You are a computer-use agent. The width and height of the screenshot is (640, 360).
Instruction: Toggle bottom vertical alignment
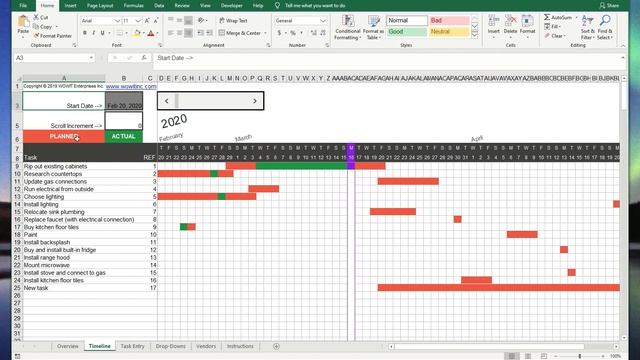(188, 20)
